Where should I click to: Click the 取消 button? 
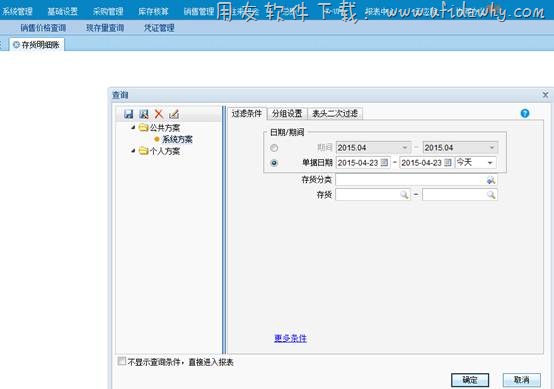(x=521, y=380)
